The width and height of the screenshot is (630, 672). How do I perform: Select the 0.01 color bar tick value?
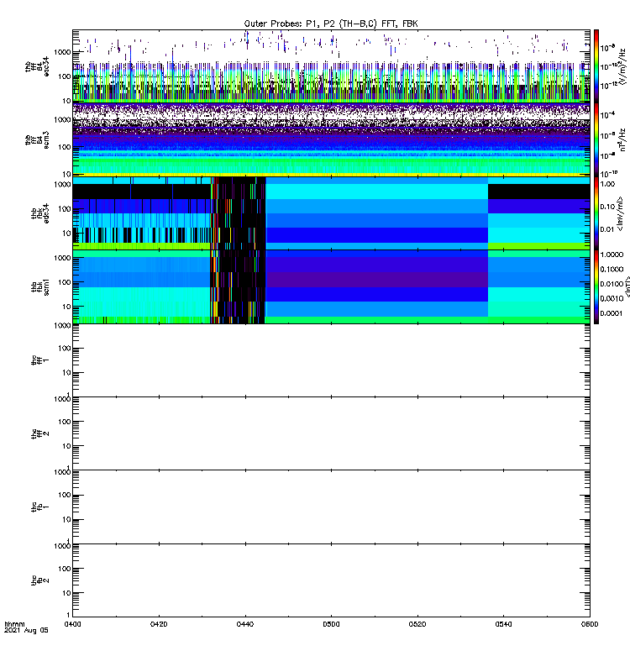pyautogui.click(x=607, y=229)
